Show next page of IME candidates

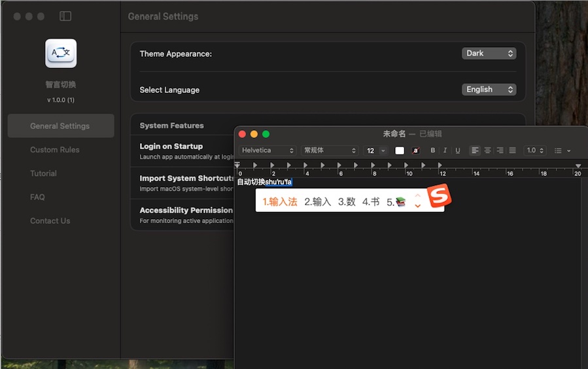click(x=417, y=207)
